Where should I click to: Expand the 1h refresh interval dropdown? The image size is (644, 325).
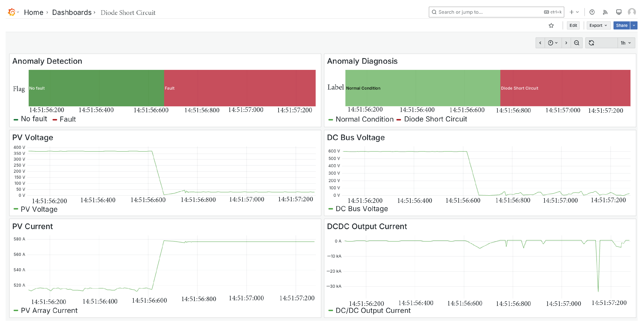[626, 43]
